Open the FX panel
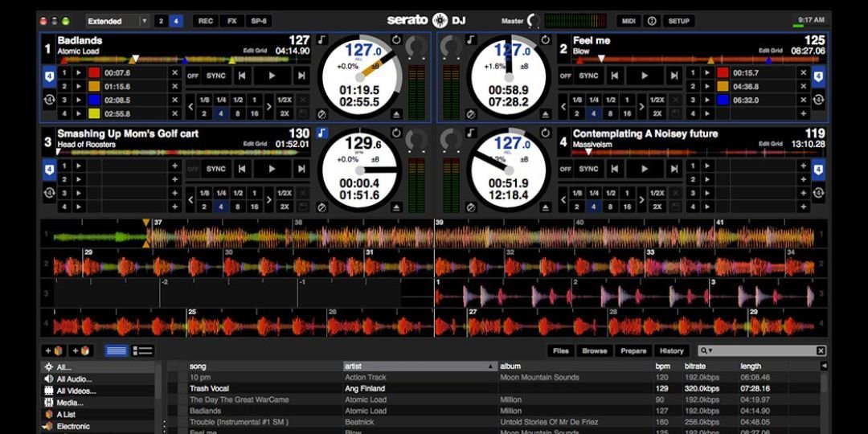The height and width of the screenshot is (434, 868). tap(232, 21)
